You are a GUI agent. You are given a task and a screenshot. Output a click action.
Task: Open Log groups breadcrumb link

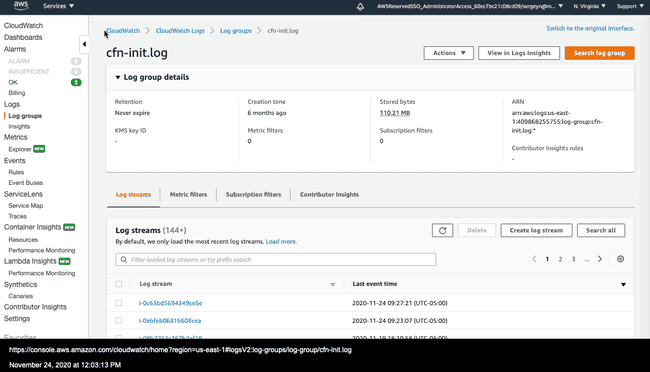click(x=236, y=31)
